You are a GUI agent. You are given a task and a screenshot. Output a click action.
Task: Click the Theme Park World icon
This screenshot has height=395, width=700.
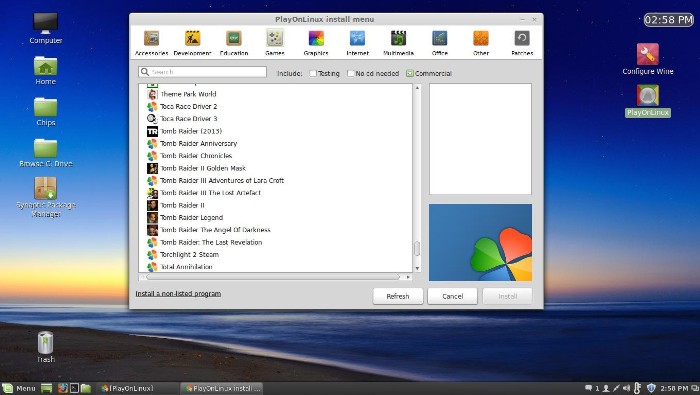(x=152, y=94)
